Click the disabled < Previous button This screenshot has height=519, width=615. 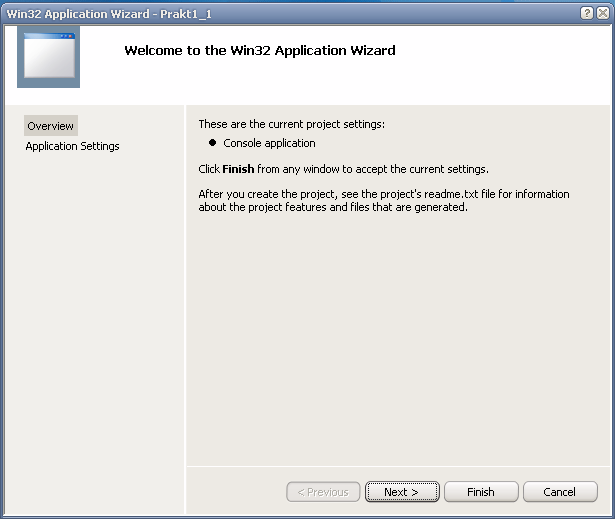pos(323,492)
